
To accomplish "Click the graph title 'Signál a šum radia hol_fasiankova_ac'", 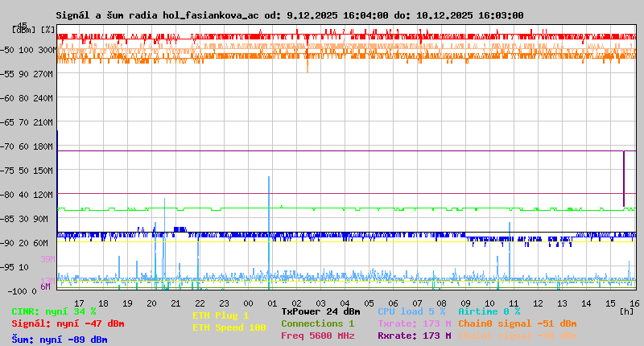I will [x=157, y=15].
